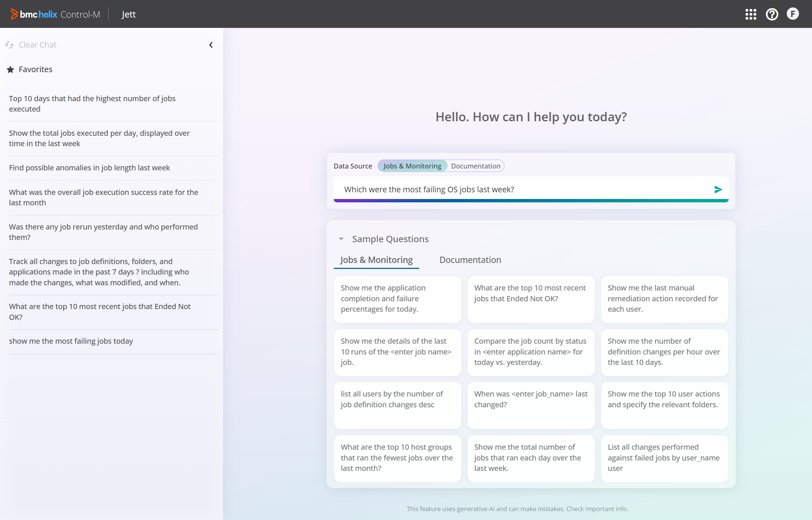Choose sample 'top 10 most recent jobs' card
The width and height of the screenshot is (812, 520).
point(531,299)
